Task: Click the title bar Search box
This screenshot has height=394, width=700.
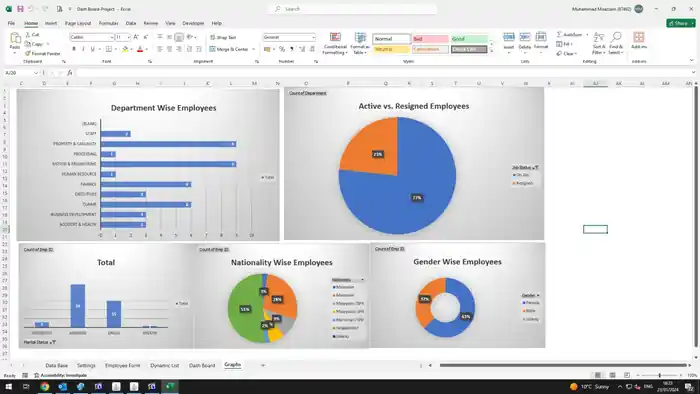Action: (x=352, y=9)
